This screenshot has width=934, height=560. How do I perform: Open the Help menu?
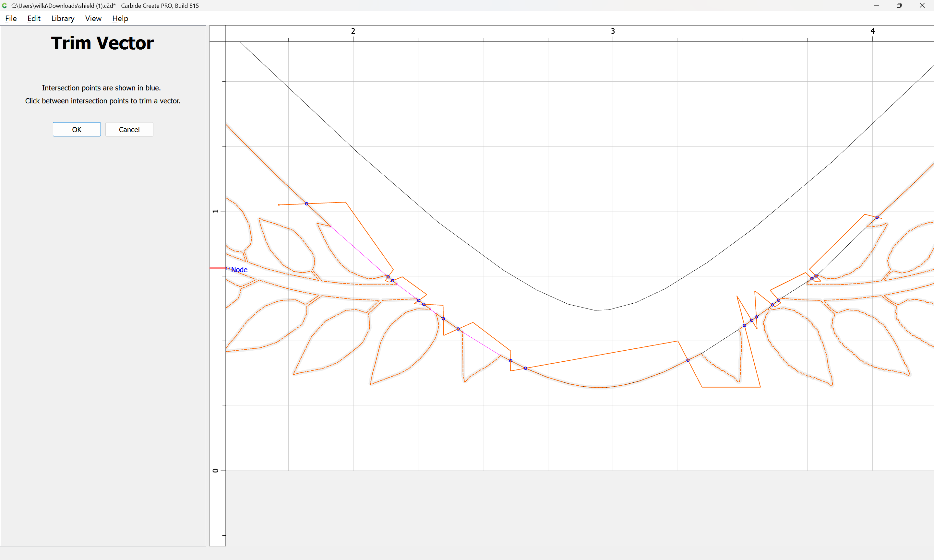[x=120, y=18]
